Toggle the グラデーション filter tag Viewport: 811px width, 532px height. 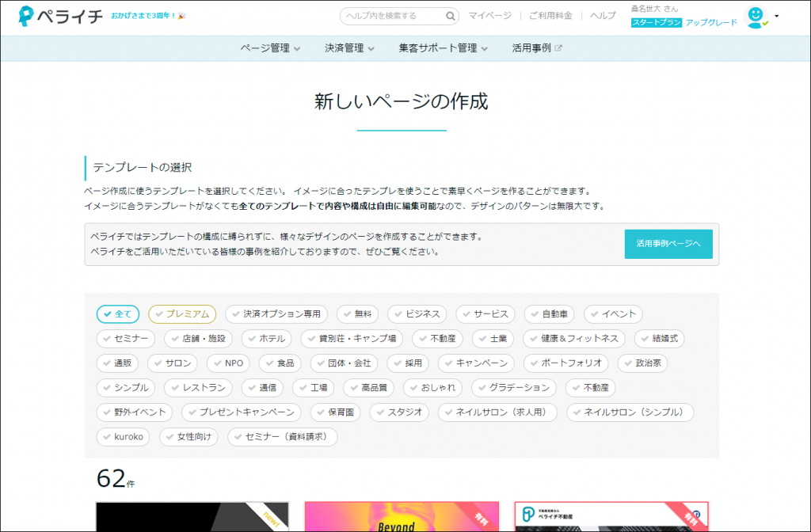[x=514, y=388]
